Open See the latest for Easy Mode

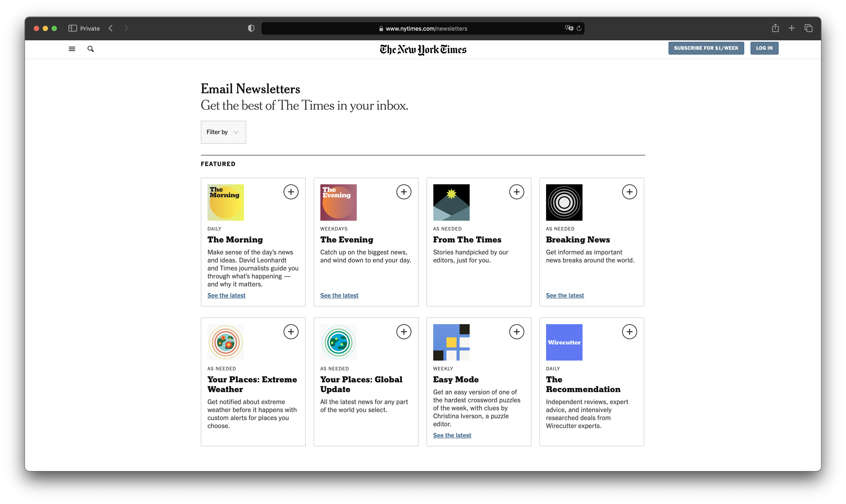click(x=452, y=435)
